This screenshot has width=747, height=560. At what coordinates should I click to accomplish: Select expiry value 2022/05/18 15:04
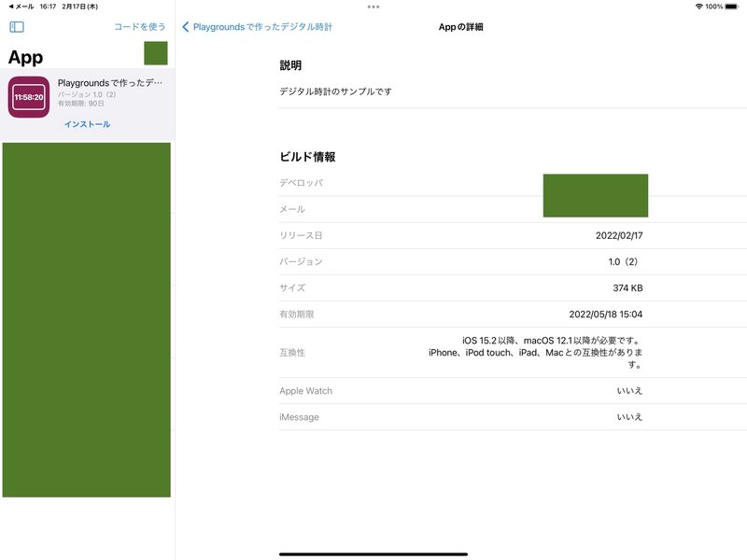[605, 315]
